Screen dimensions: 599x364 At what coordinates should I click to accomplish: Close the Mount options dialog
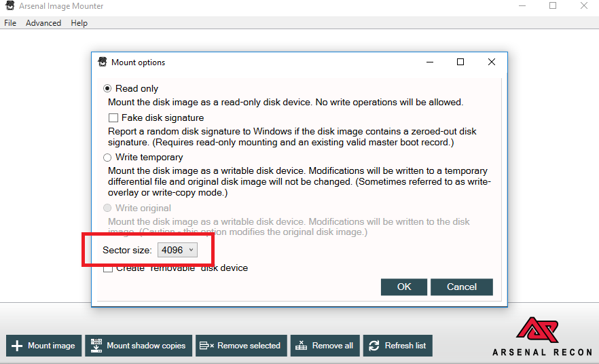(492, 62)
